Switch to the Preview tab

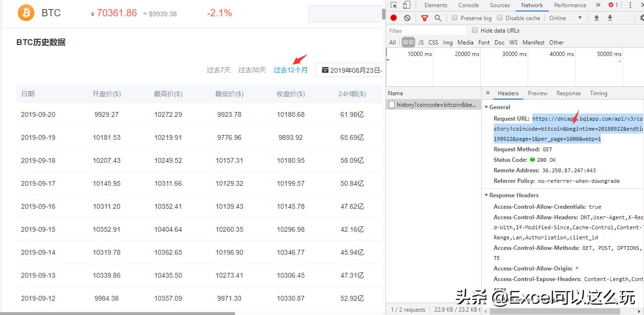(537, 93)
